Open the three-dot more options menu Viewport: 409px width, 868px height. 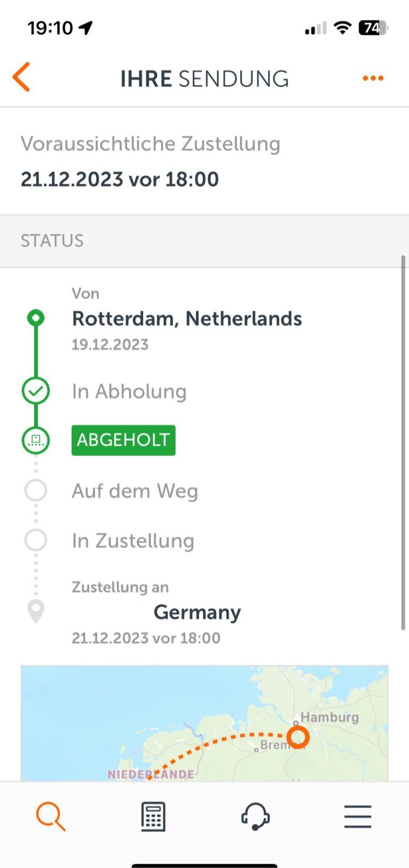click(373, 78)
